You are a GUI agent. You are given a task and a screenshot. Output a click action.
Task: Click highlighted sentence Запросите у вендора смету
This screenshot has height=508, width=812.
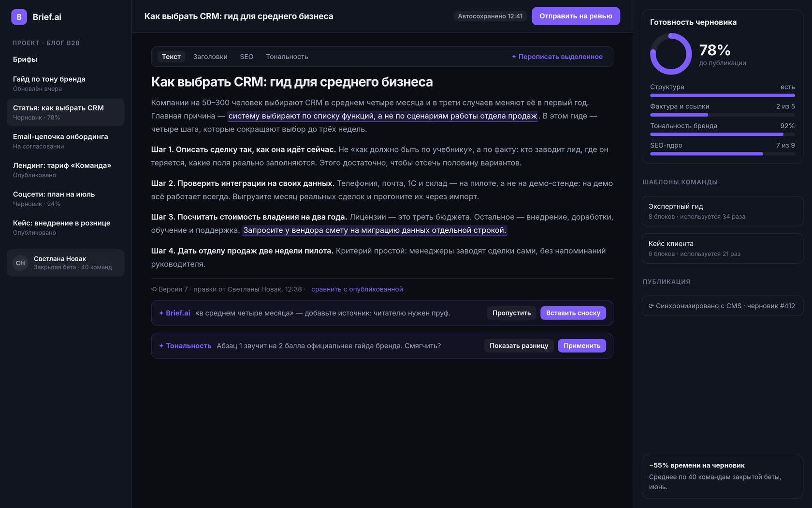[375, 230]
